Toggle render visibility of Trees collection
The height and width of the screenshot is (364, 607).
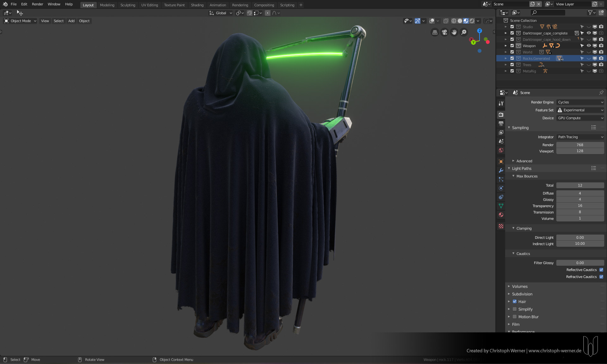601,65
